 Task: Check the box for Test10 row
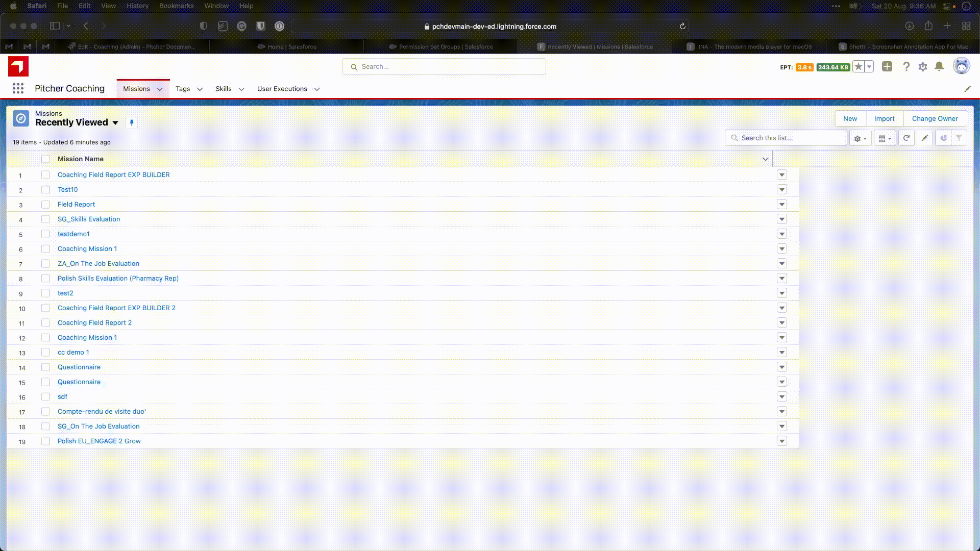coord(45,190)
